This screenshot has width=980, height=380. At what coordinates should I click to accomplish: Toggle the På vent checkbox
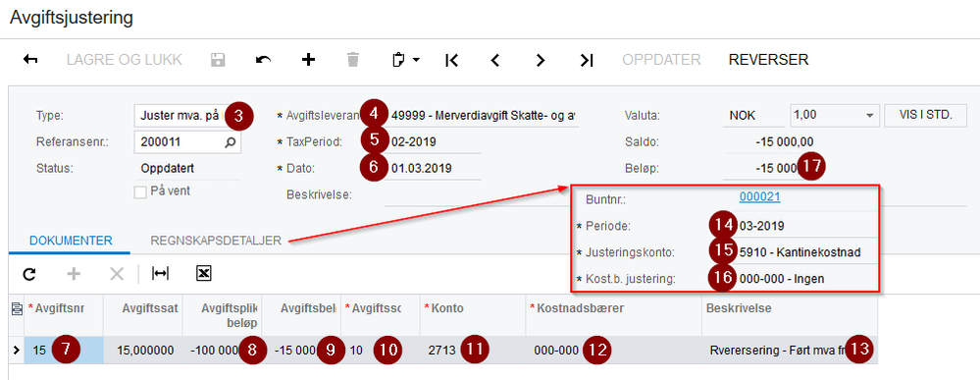(140, 192)
